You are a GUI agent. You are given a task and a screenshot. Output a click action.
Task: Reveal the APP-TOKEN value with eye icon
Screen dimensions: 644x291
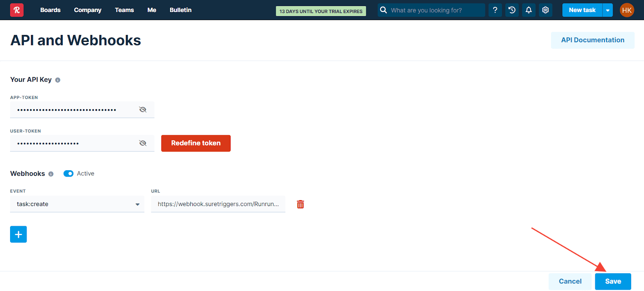point(143,109)
